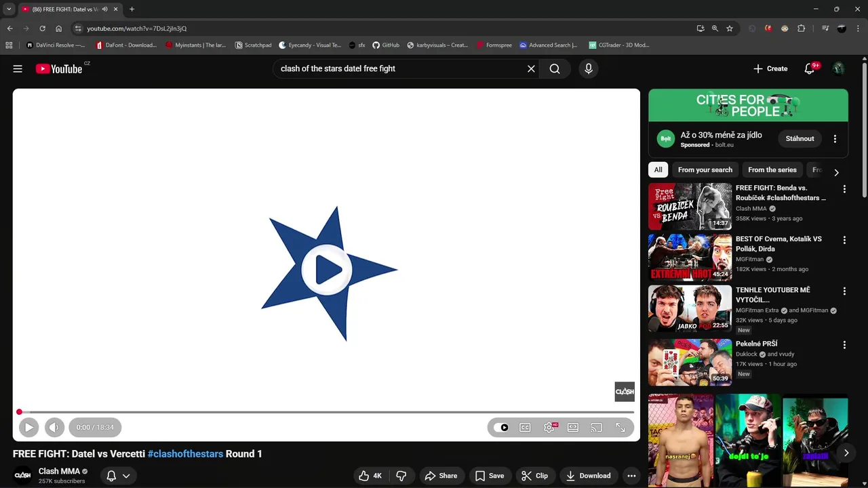Toggle the autoplay switch in the player

point(501,428)
